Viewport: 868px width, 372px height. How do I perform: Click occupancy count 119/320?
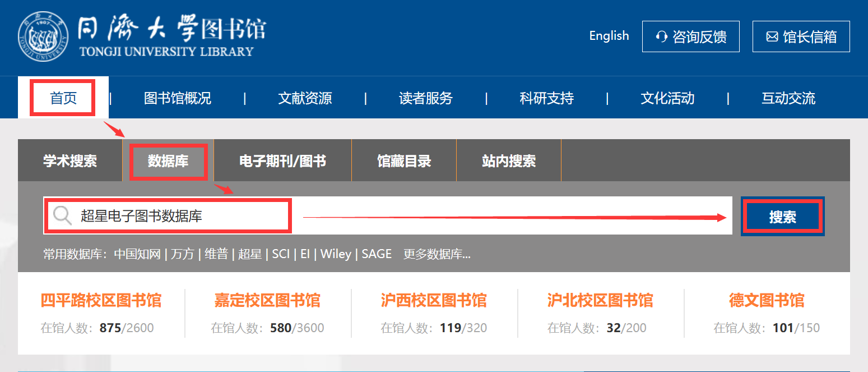coord(463,328)
